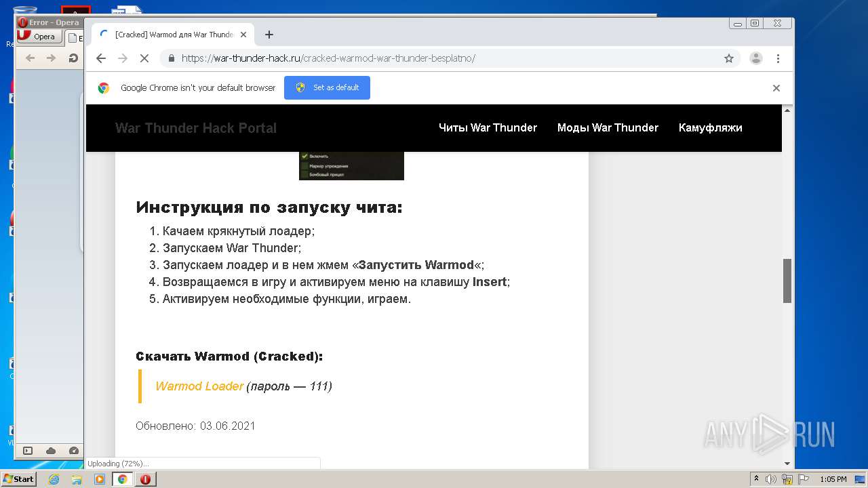868x488 pixels.
Task: Toggle Opera panels icon in status bar
Action: [x=28, y=451]
